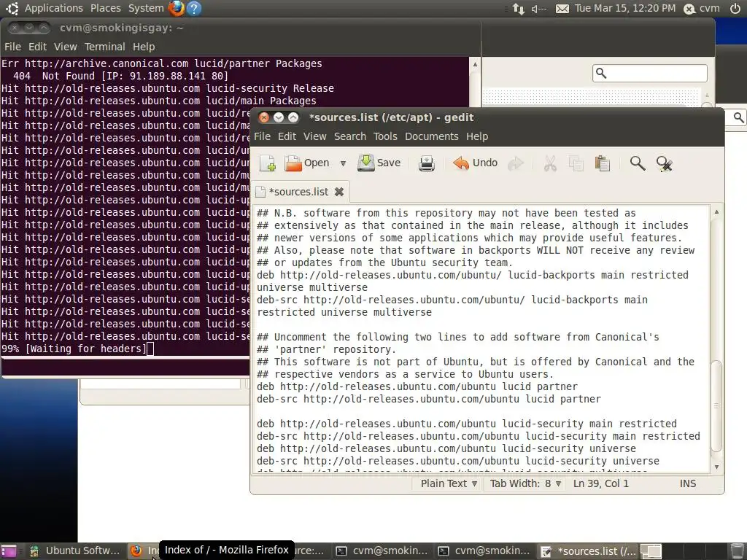Click Ubuntu logo icon in top panel

12,8
